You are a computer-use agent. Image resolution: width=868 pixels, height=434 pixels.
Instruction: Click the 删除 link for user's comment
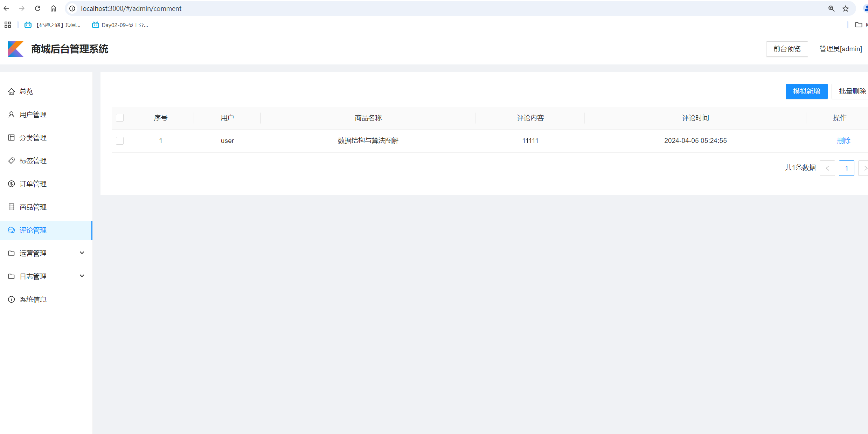pos(843,141)
